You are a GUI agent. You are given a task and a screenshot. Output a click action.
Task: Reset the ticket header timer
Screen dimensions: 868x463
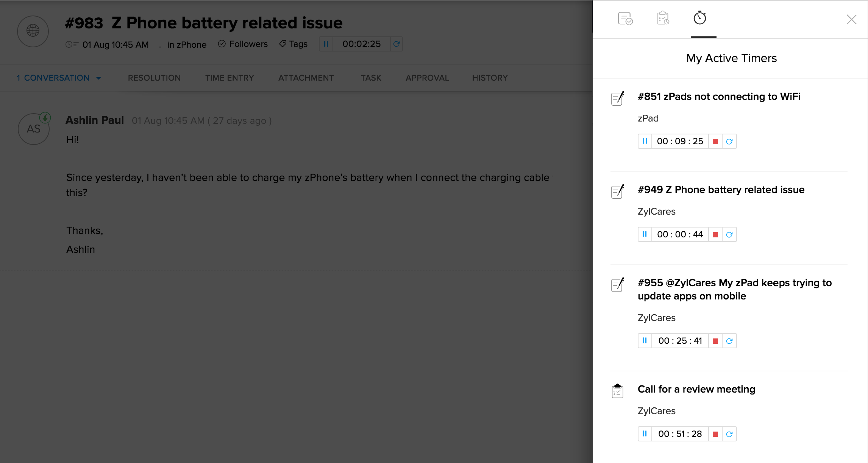click(396, 44)
